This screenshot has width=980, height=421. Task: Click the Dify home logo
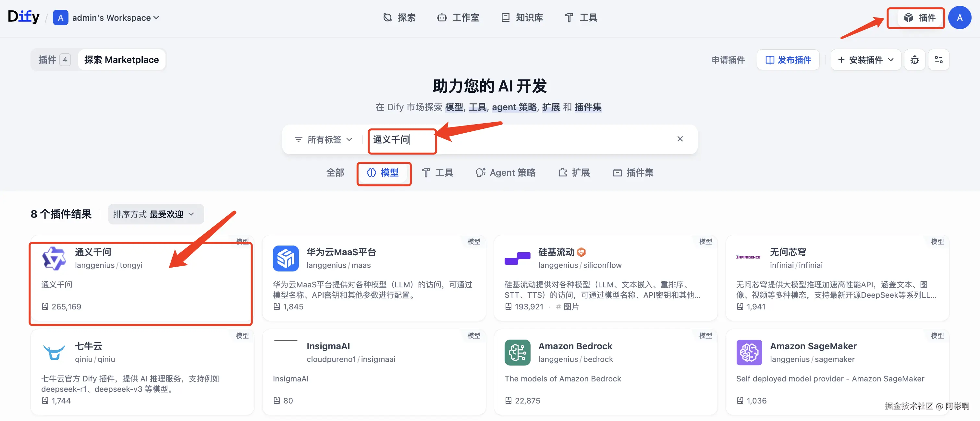(x=24, y=17)
